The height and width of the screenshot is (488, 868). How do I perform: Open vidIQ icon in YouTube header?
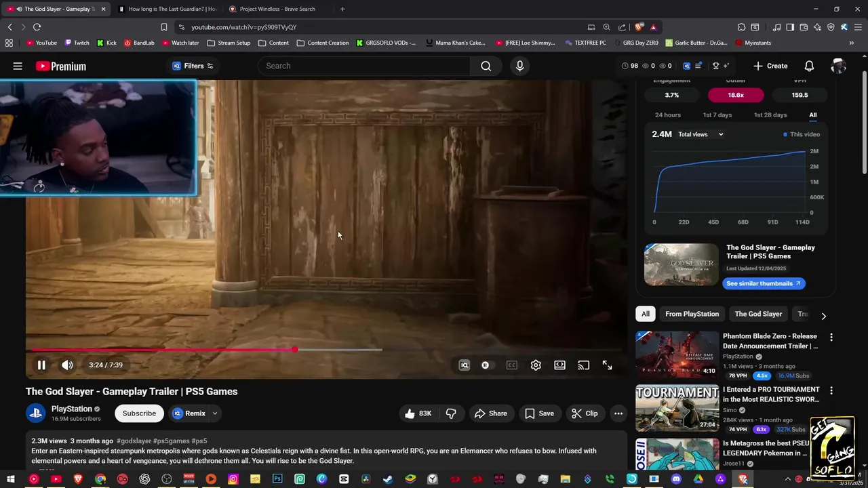pos(686,66)
